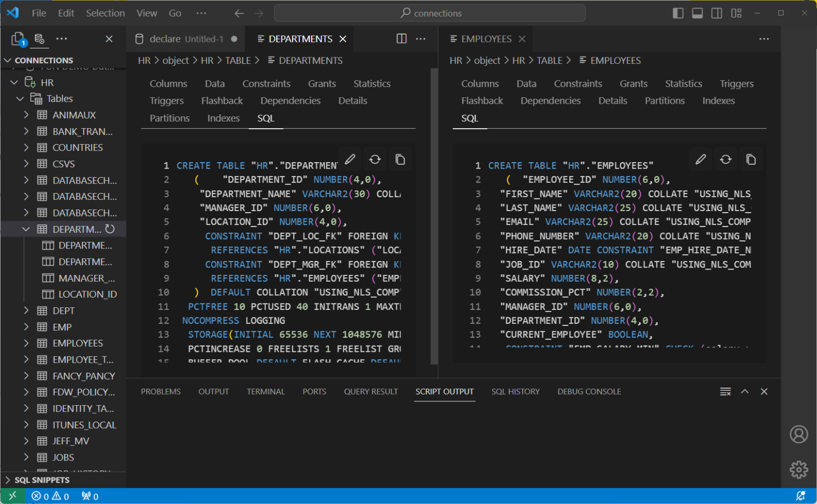Open the Triggers tab for EMPLOYEES
The height and width of the screenshot is (504, 817).
pos(736,83)
